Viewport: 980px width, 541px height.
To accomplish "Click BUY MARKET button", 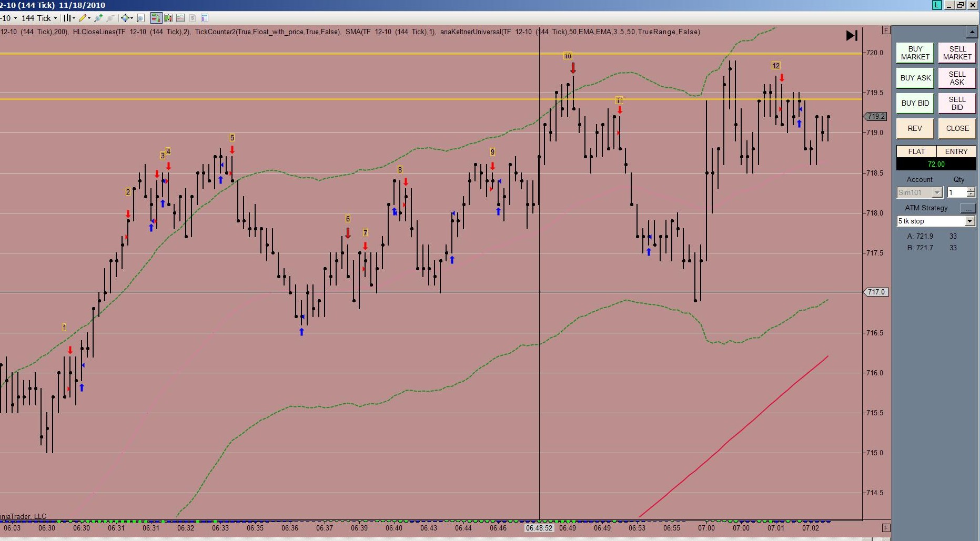I will tap(915, 53).
